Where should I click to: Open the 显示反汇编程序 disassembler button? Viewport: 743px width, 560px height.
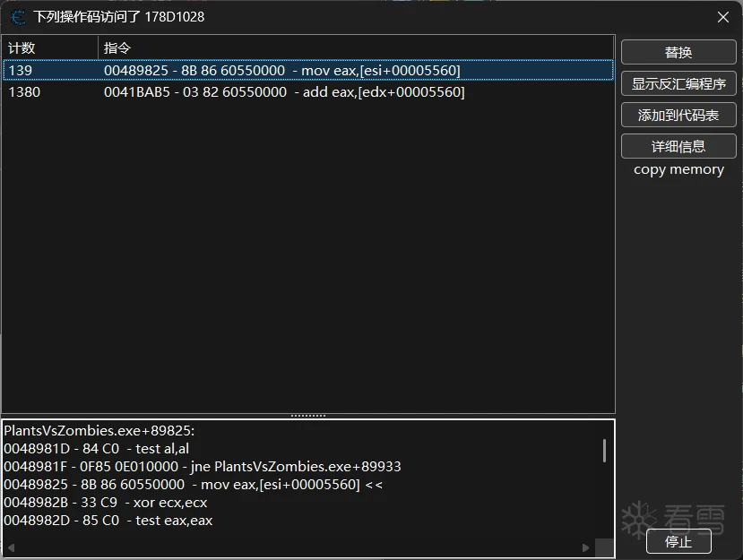coord(678,83)
